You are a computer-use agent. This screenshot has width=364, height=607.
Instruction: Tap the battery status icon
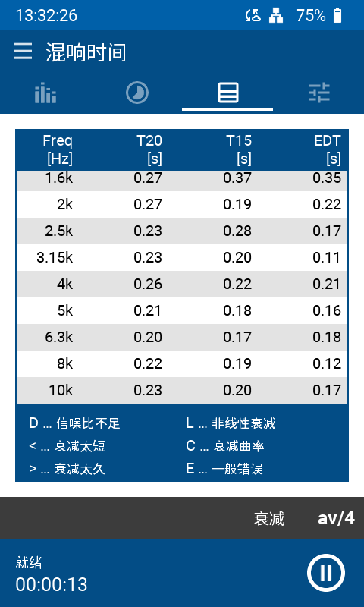[337, 15]
